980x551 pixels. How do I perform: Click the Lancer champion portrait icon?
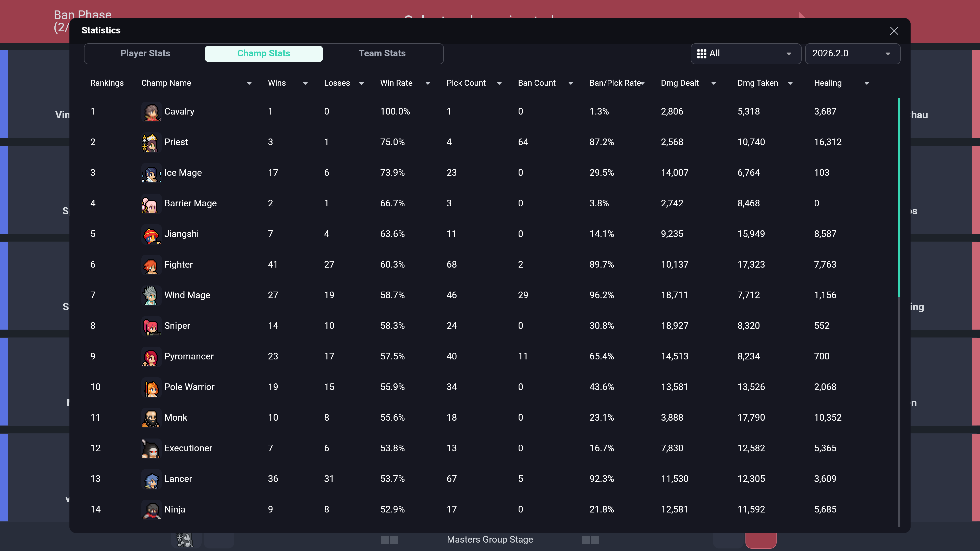tap(151, 479)
